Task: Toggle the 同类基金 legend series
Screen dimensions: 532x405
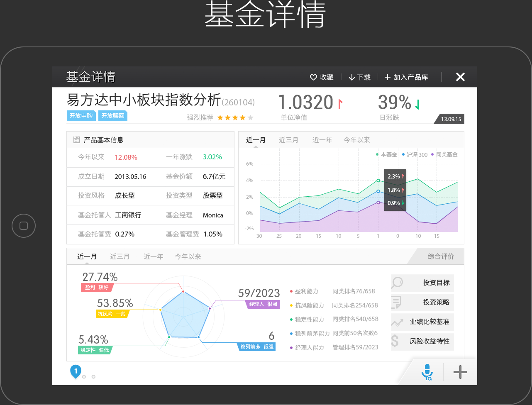Action: 444,154
